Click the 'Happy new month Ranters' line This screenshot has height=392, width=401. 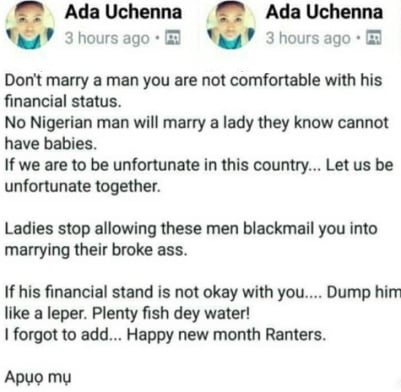(x=165, y=335)
